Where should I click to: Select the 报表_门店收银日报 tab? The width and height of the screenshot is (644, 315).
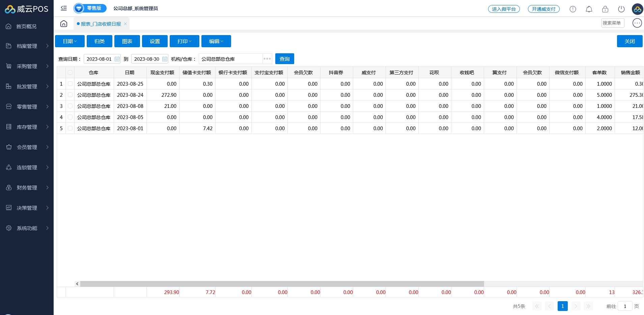[x=101, y=24]
